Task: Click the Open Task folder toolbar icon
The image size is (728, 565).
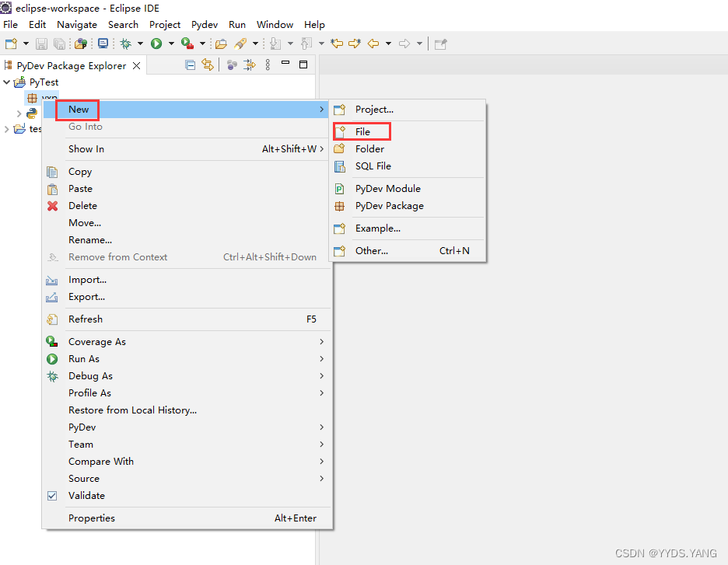Action: 221,44
